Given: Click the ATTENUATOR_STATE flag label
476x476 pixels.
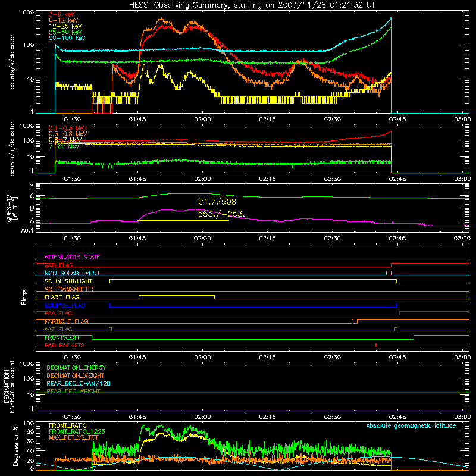Looking at the screenshot, I should point(72,257).
